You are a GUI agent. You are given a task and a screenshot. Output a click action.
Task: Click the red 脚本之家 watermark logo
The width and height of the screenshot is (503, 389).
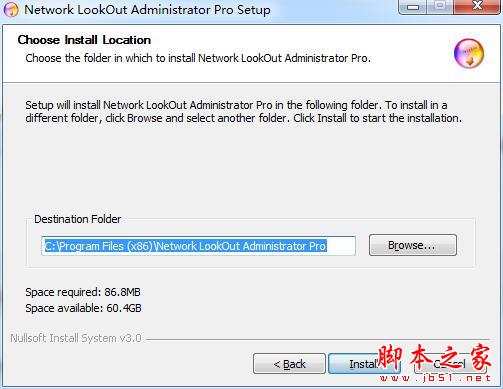(435, 357)
